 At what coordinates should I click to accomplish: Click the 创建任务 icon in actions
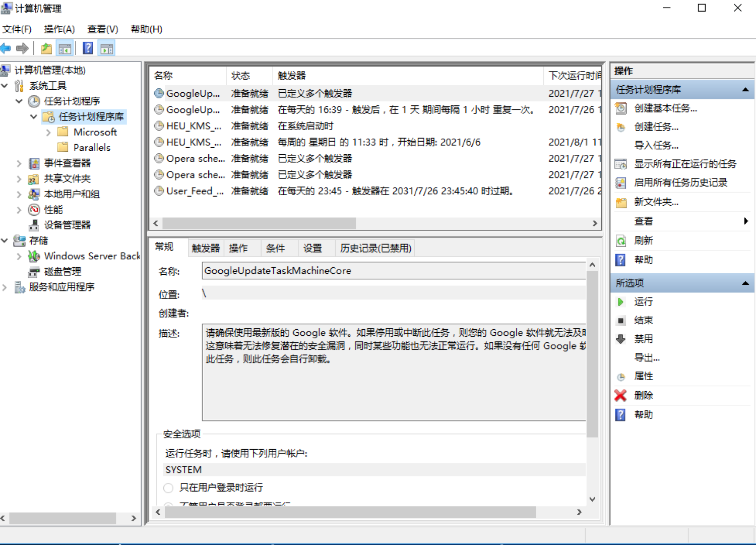[621, 127]
